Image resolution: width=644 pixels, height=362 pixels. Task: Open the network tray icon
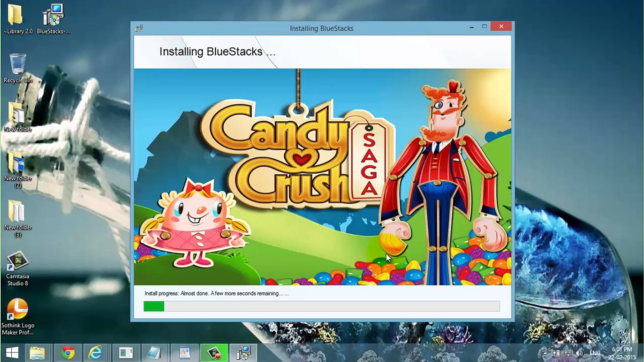(x=568, y=353)
